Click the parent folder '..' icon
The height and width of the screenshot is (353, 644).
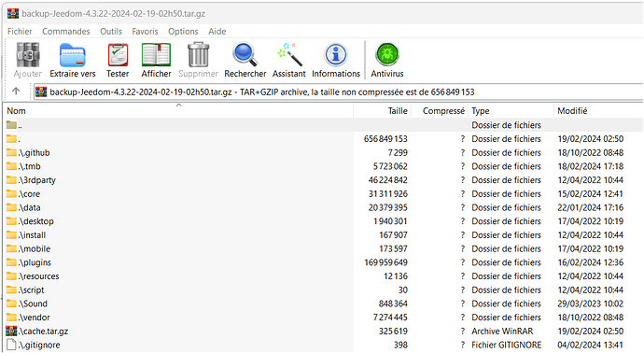tap(11, 125)
